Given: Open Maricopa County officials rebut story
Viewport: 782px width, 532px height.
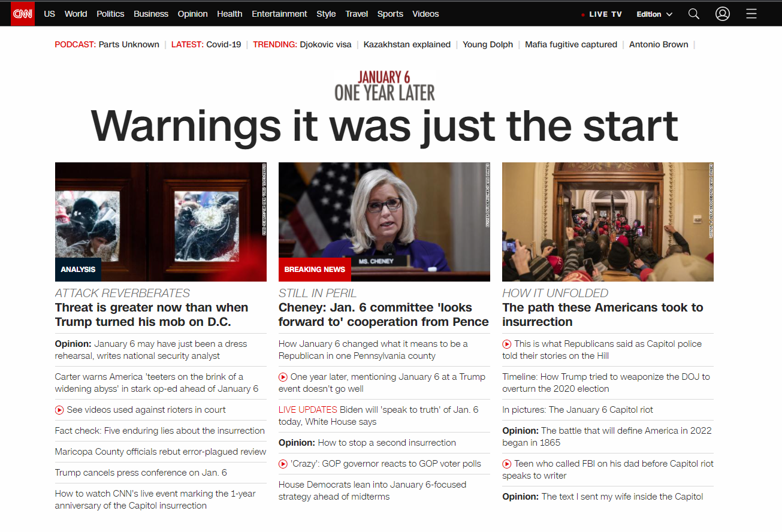Looking at the screenshot, I should click(x=161, y=452).
